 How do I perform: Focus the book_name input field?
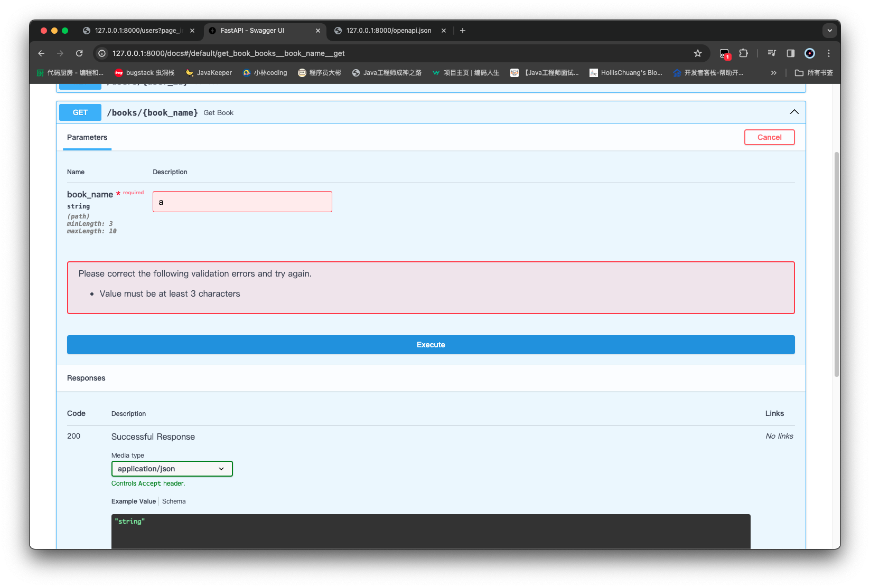pyautogui.click(x=242, y=202)
